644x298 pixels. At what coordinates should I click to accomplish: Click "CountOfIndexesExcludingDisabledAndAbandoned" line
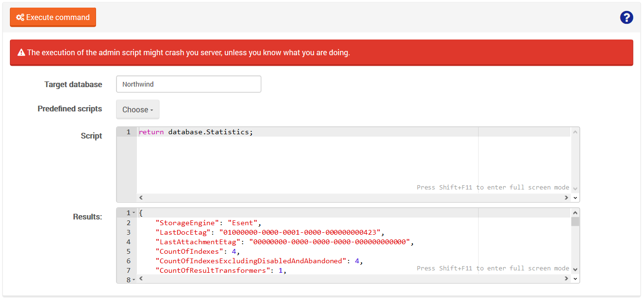260,261
